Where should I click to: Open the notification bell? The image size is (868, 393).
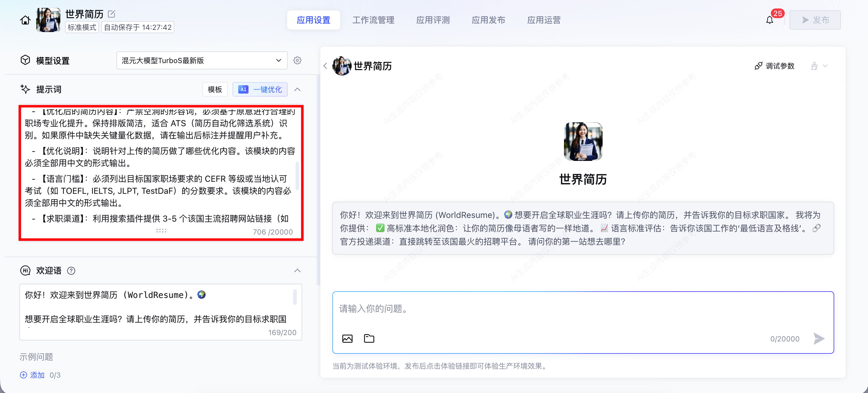[x=769, y=20]
